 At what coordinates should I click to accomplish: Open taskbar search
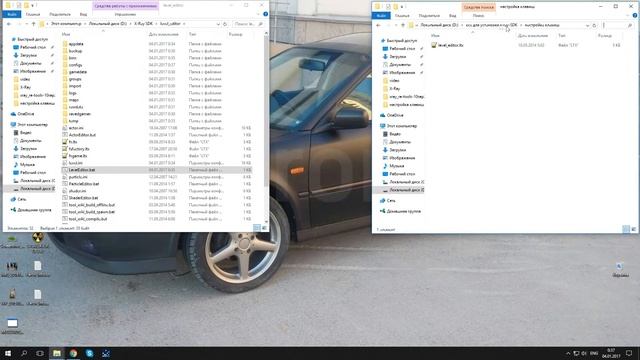[24, 353]
